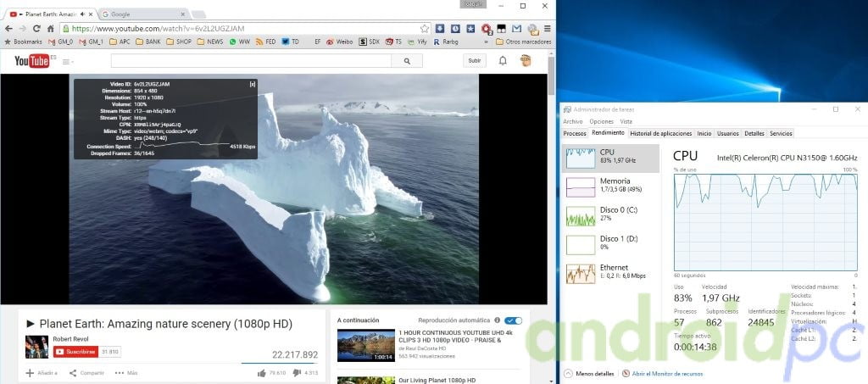The height and width of the screenshot is (384, 868).
Task: Click the Chrome address bar URL
Action: coord(158,28)
